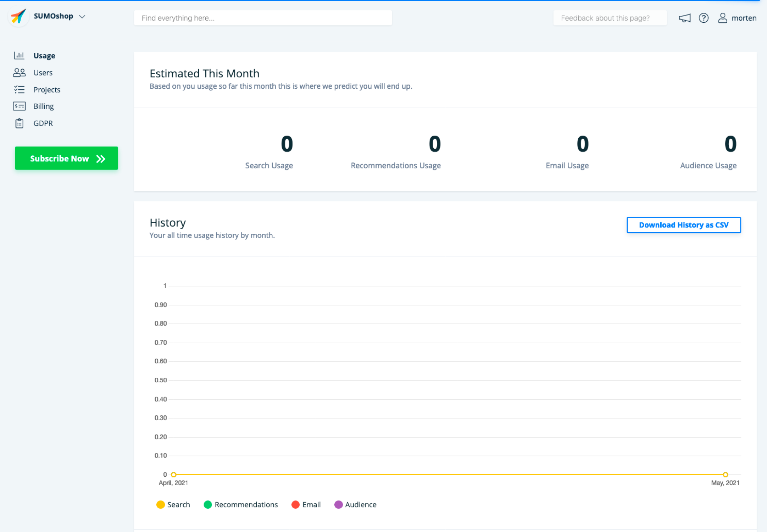
Task: Click the Projects checklist icon
Action: pos(19,89)
